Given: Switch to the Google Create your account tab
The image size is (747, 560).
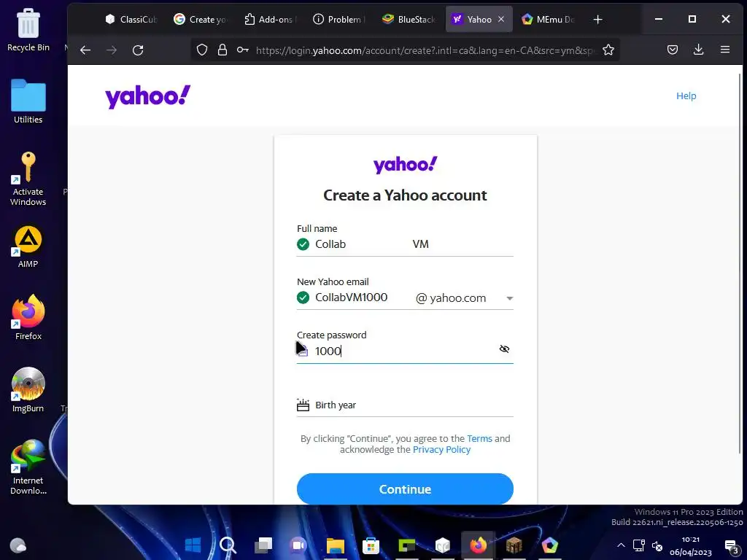Looking at the screenshot, I should tap(200, 20).
